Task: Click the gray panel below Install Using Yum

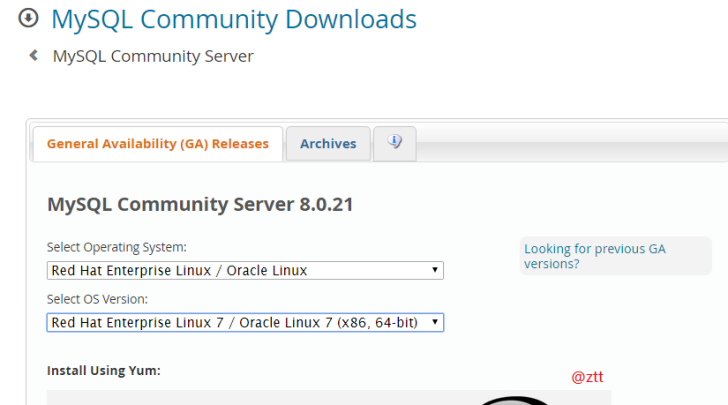Action: [250, 397]
